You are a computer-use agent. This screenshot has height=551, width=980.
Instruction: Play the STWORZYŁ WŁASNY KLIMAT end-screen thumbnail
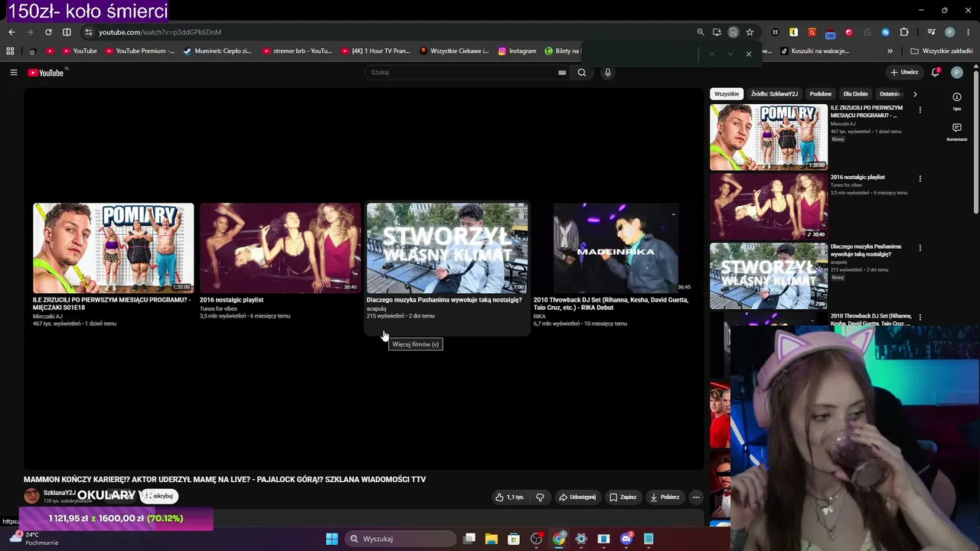point(447,248)
